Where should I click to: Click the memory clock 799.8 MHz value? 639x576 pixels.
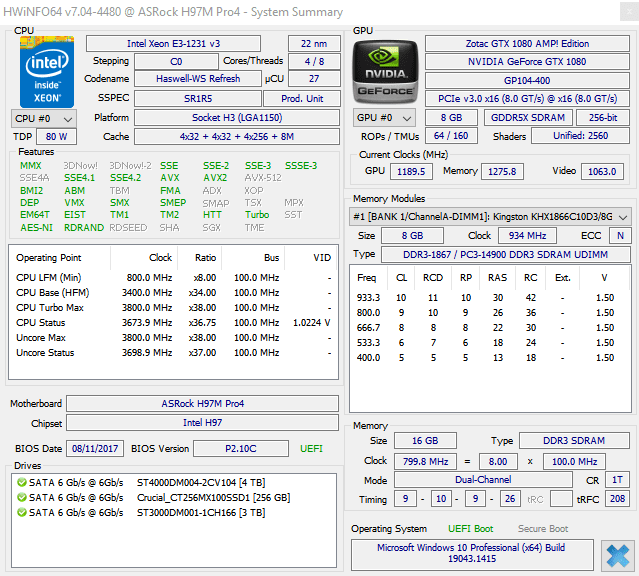425,462
